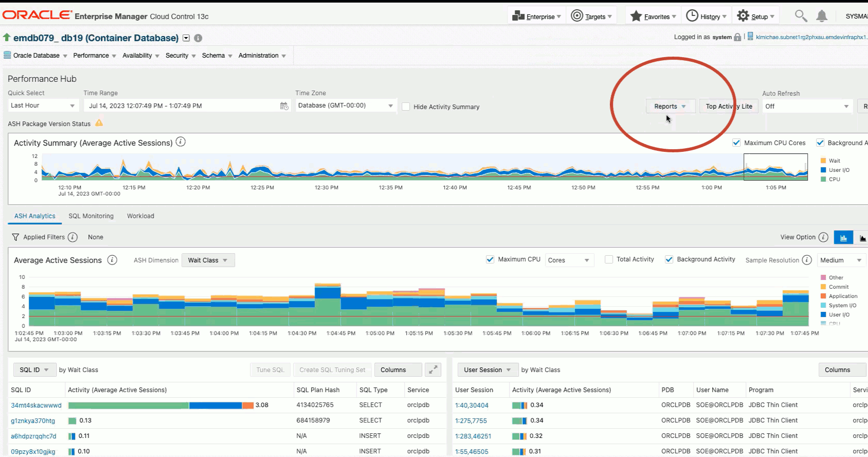Click the Targets bullseye icon

coord(577,16)
